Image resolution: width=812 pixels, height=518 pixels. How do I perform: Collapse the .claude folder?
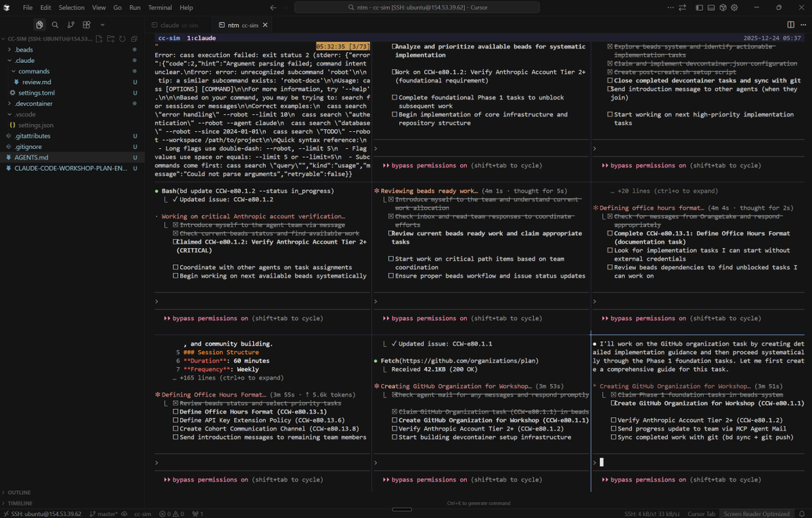tap(72, 60)
